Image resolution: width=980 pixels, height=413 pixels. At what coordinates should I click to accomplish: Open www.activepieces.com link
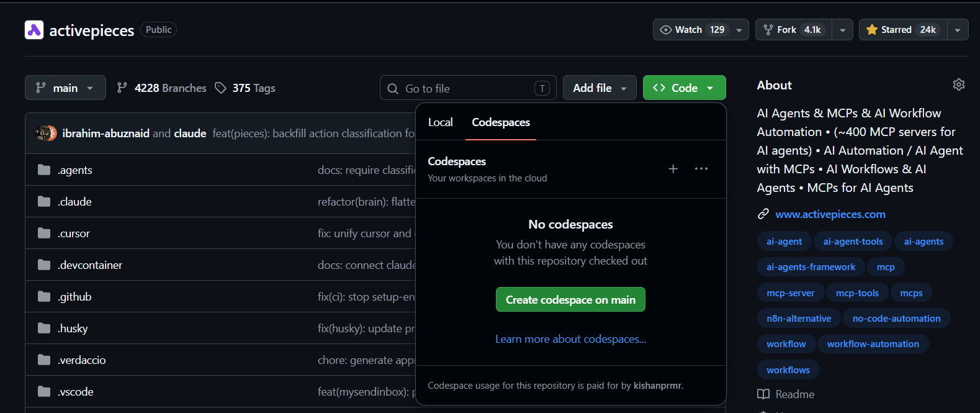coord(830,214)
